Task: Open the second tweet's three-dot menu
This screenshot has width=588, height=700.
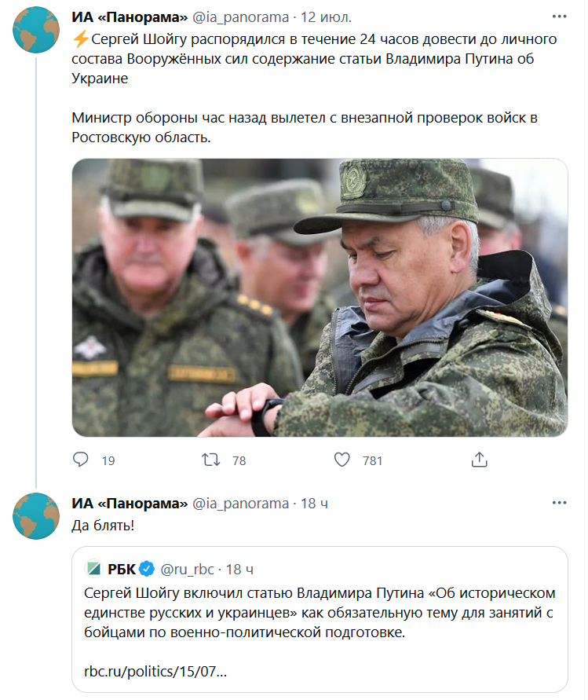Action: click(559, 503)
